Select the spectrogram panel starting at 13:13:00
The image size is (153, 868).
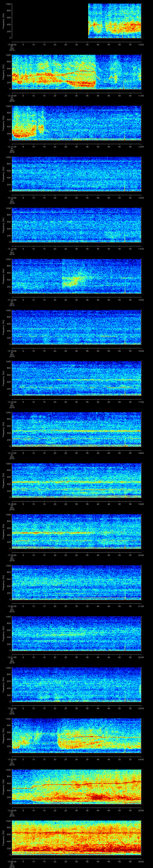pos(77,225)
